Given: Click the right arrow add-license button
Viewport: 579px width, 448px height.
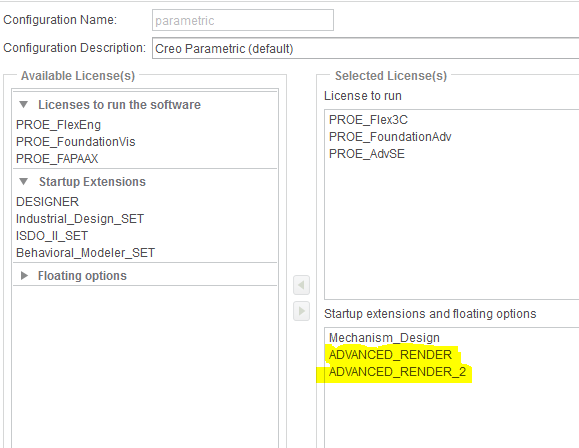Looking at the screenshot, I should [x=301, y=311].
